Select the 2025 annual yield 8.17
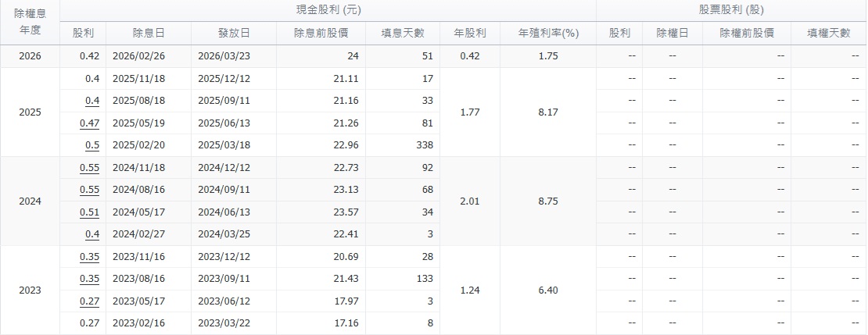This screenshot has width=868, height=335. (548, 112)
